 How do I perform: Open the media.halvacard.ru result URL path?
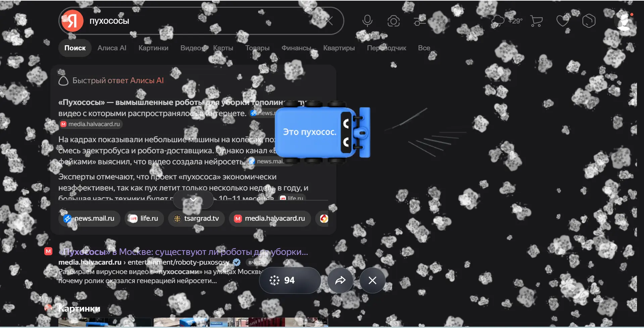point(144,262)
